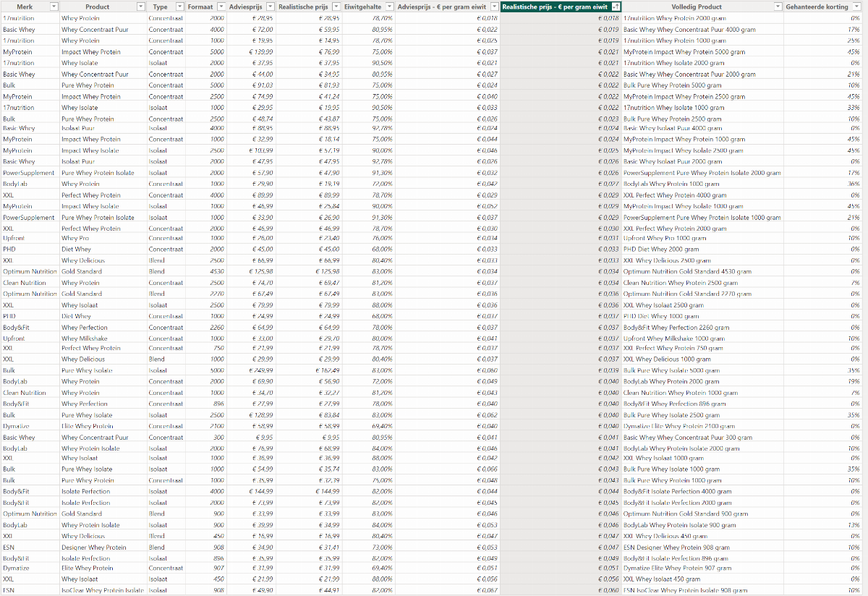
Task: Open the Volledig Product column filter dropdown
Action: click(x=777, y=7)
